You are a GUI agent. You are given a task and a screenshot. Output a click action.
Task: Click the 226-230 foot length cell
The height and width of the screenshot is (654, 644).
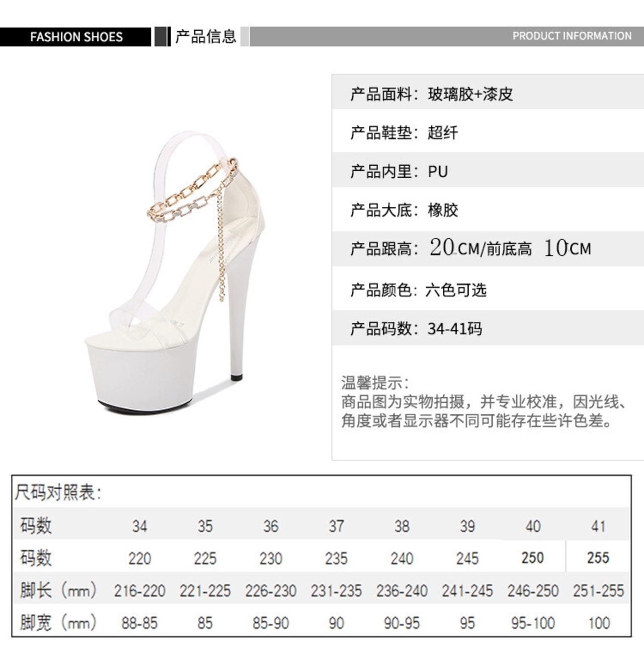[271, 591]
